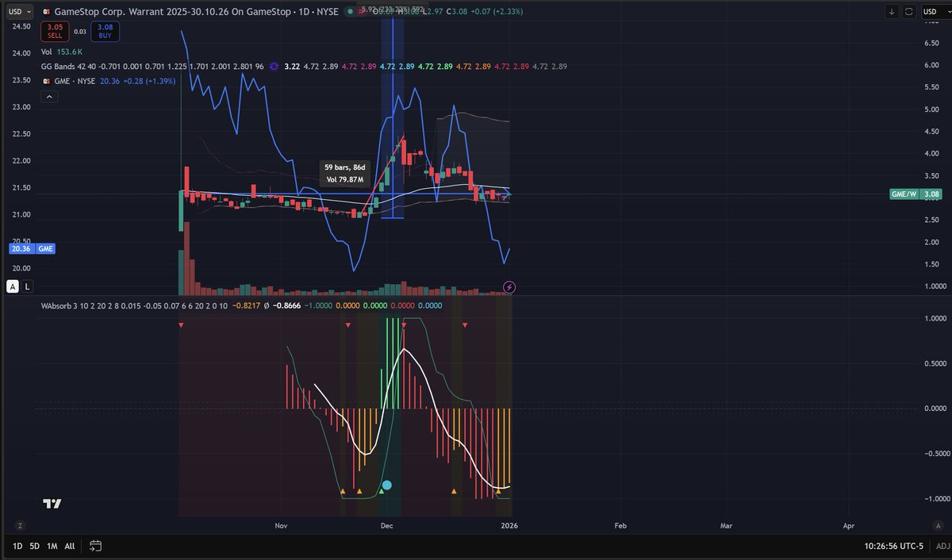Click the Dec label on time axis
Screen dimensions: 952x560
click(386, 525)
